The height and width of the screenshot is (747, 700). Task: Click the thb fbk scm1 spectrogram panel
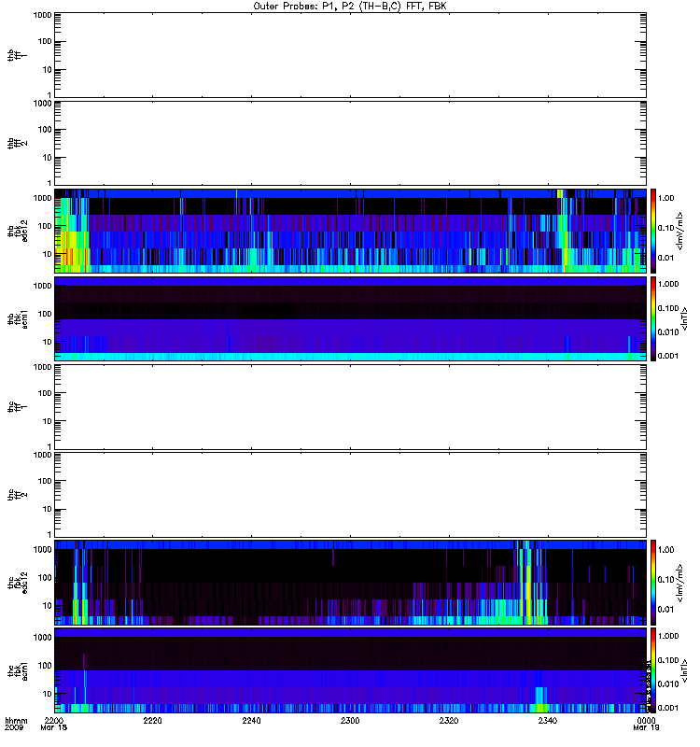click(x=350, y=318)
